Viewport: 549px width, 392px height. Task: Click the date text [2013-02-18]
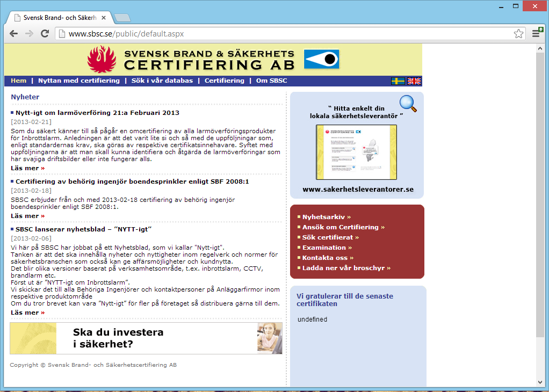pos(31,191)
